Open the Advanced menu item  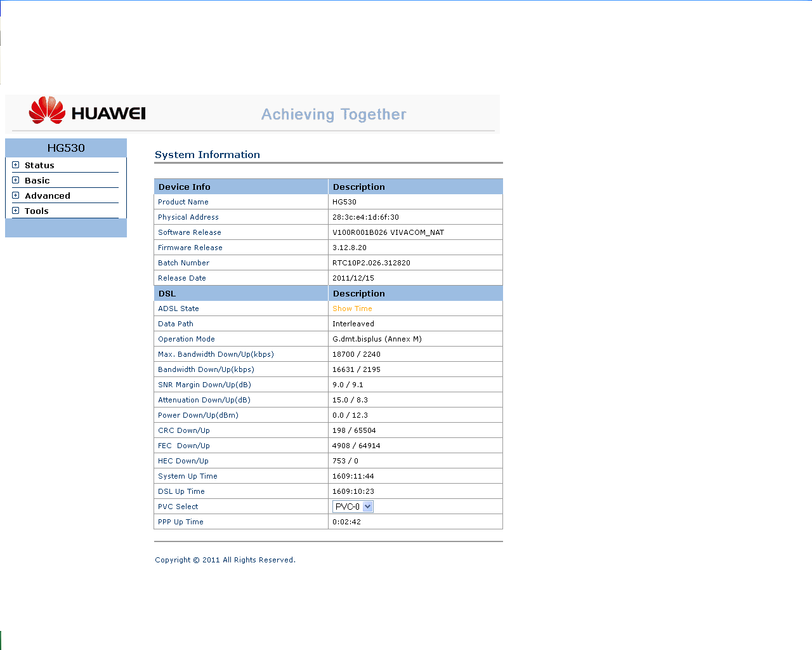(48, 196)
